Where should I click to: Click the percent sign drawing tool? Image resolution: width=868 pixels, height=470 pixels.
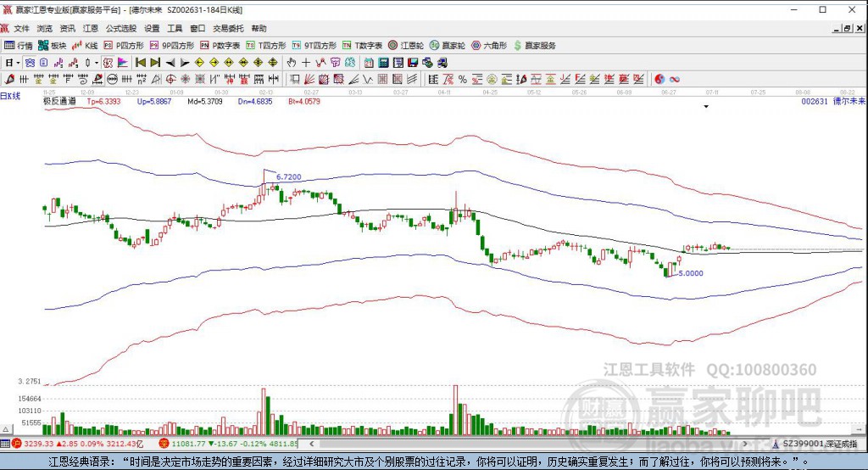click(462, 79)
